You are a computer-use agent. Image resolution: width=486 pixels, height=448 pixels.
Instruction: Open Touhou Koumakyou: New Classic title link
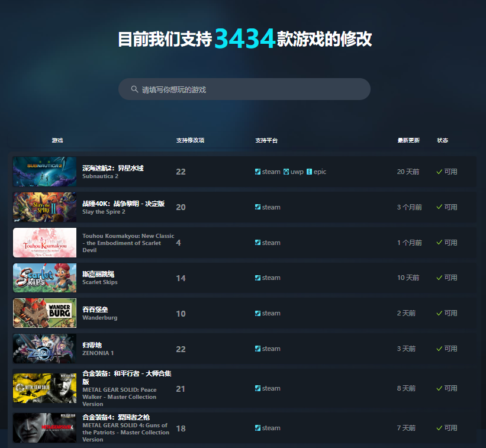(128, 243)
